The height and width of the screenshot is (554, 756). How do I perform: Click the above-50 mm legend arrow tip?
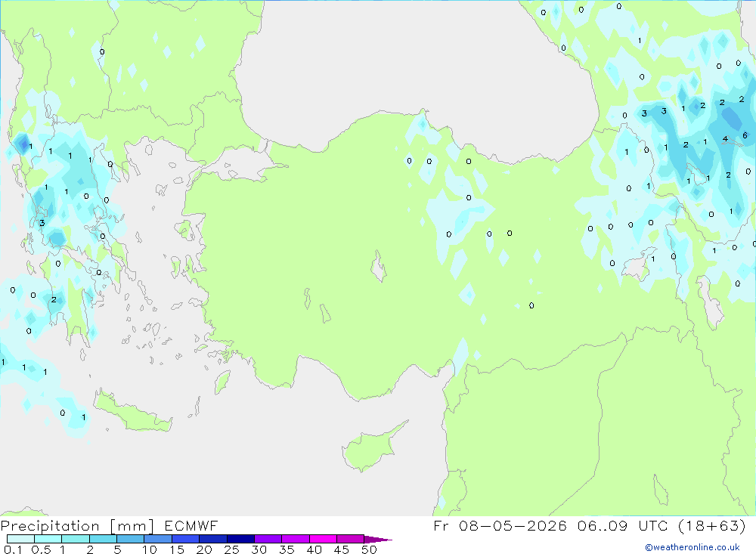point(379,539)
